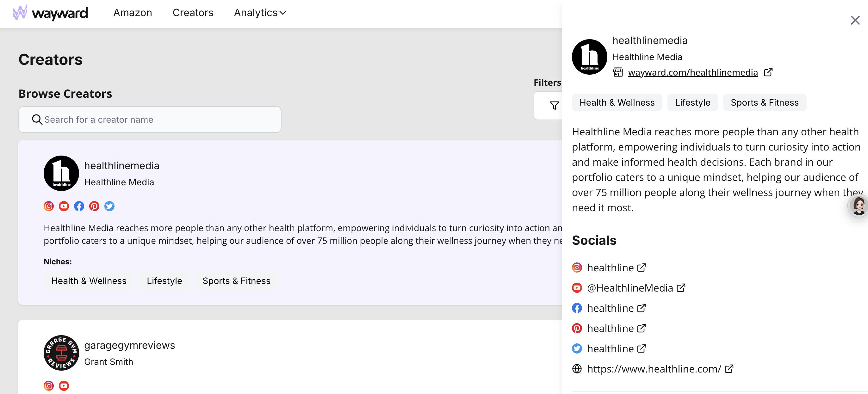
Task: Expand the Analytics dropdown menu
Action: [260, 13]
